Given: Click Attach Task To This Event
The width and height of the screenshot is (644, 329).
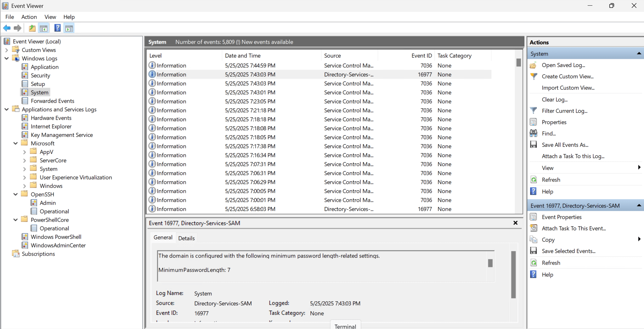Looking at the screenshot, I should coord(573,228).
